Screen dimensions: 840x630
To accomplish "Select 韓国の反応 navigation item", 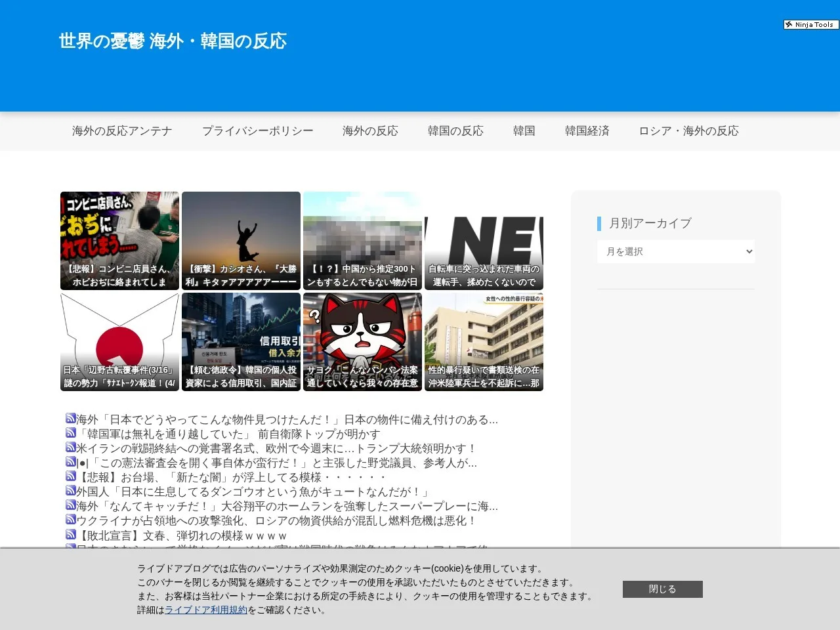I will (455, 131).
